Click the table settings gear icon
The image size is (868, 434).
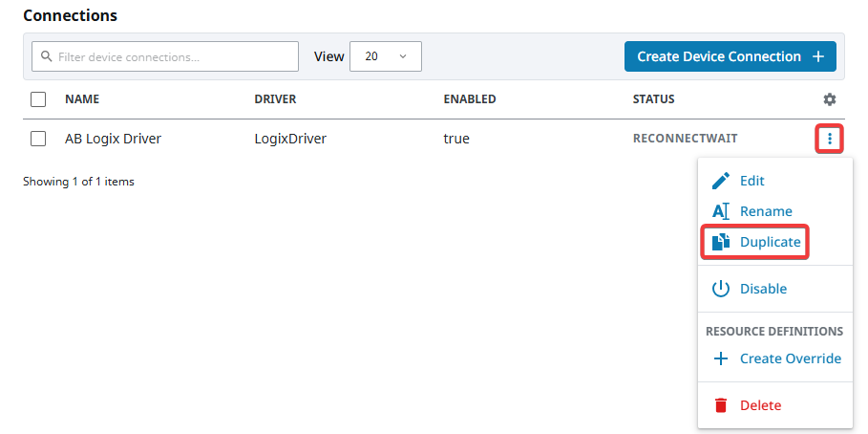(x=829, y=99)
